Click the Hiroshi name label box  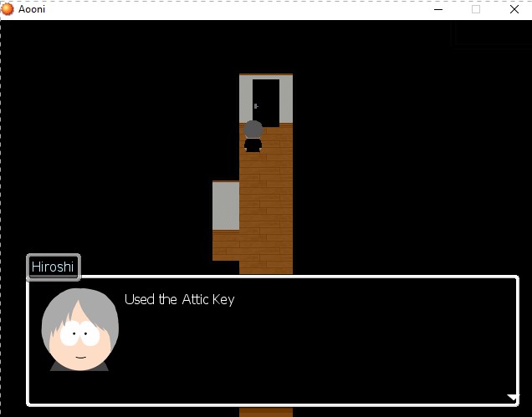(54, 267)
